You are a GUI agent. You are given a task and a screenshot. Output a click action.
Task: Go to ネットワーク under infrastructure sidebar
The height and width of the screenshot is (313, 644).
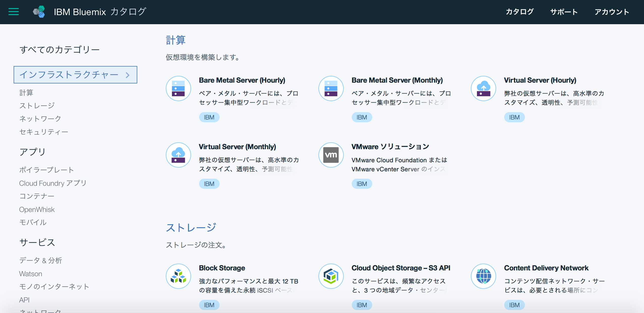pyautogui.click(x=40, y=119)
